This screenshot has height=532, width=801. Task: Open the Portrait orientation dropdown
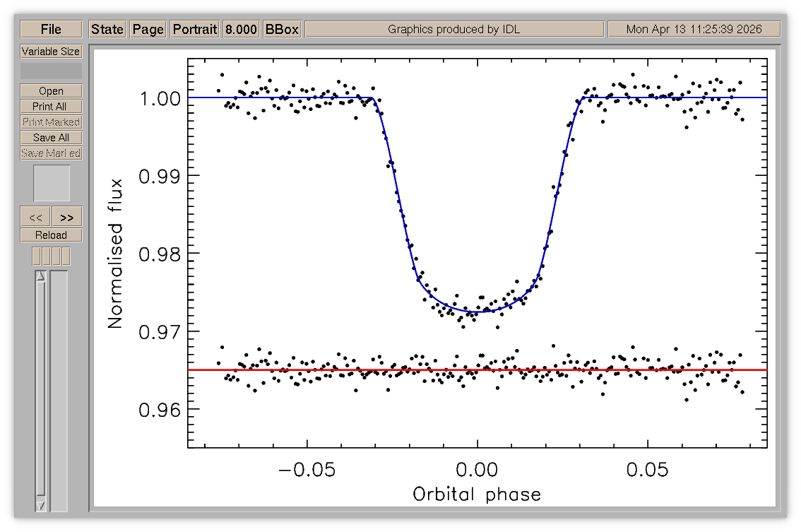coord(195,29)
